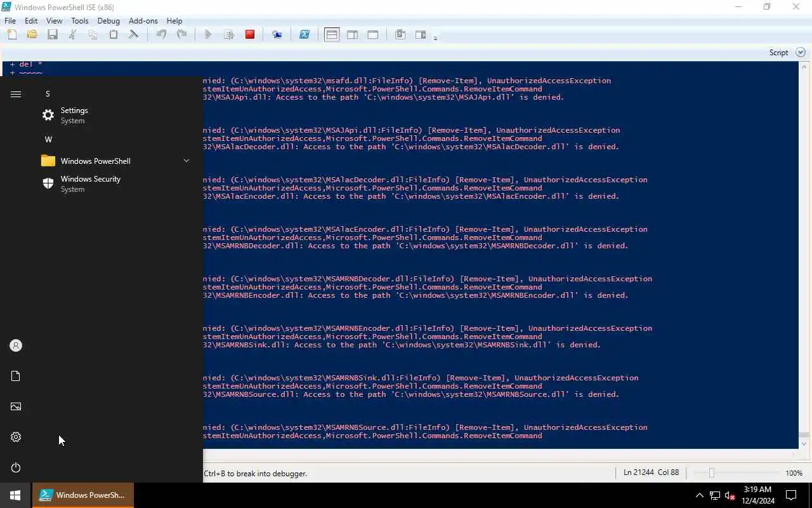This screenshot has width=812, height=508.
Task: Click the network status tray icon
Action: 715,495
